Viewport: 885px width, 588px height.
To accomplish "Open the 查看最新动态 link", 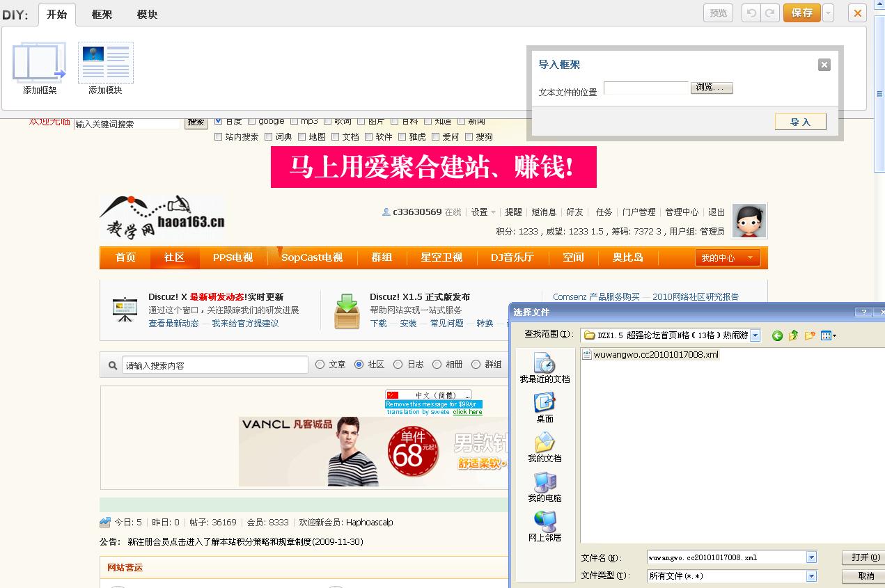I will click(x=173, y=324).
